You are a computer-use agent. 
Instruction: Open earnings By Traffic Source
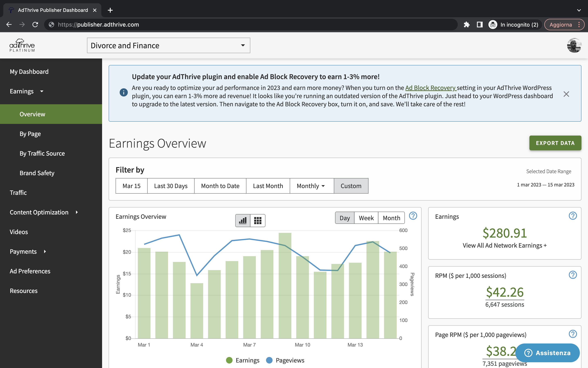coord(42,153)
